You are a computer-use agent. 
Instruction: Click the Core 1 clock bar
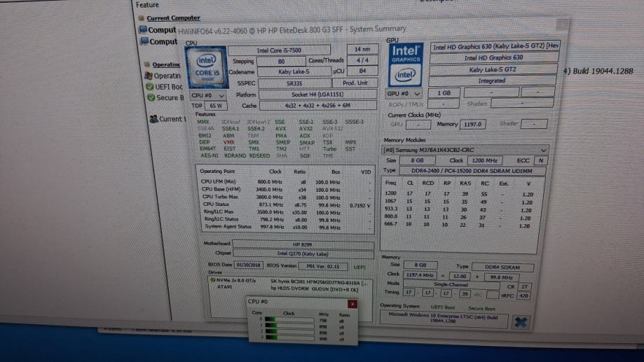click(289, 326)
